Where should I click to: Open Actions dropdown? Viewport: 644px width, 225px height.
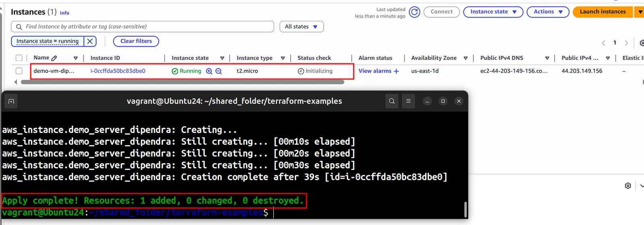click(x=548, y=12)
